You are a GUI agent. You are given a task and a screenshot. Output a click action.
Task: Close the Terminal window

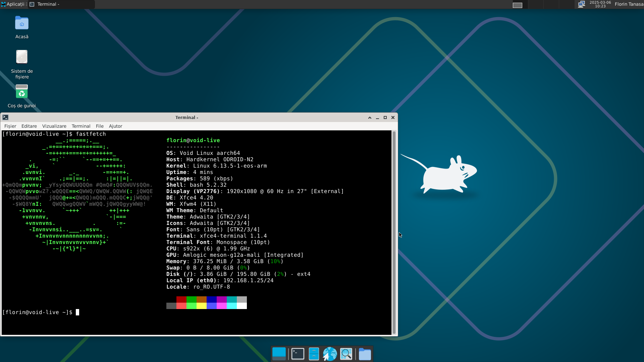click(393, 118)
